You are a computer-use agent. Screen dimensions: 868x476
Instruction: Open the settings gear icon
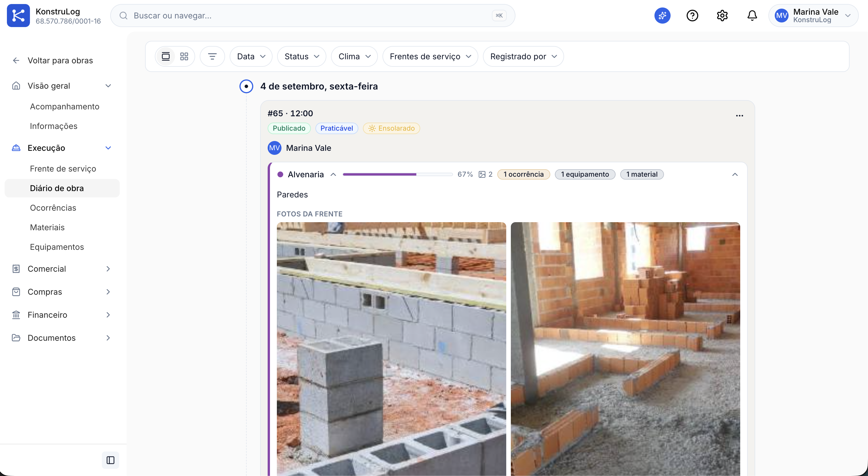point(722,16)
